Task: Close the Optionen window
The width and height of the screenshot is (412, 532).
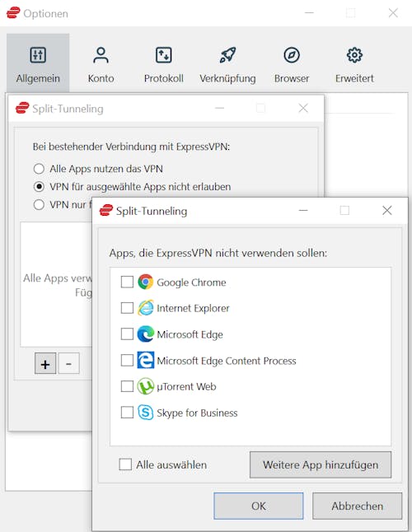Action: tap(393, 13)
